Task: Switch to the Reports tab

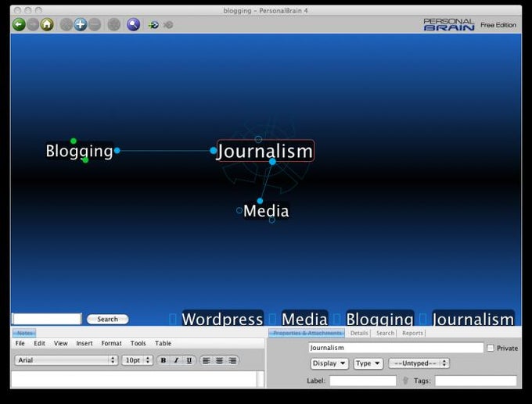Action: click(412, 333)
